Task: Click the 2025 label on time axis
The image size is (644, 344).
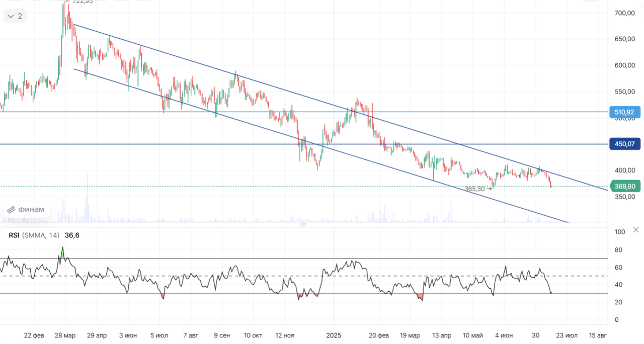Action: click(334, 335)
